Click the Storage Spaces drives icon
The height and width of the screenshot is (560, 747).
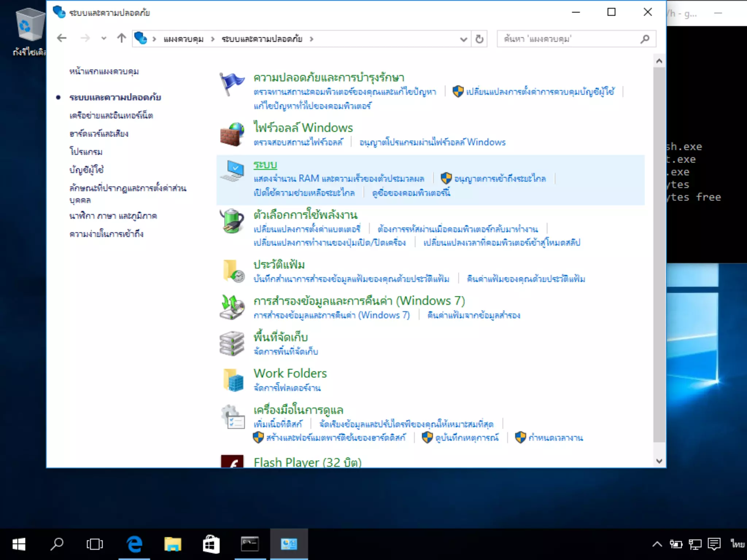232,343
